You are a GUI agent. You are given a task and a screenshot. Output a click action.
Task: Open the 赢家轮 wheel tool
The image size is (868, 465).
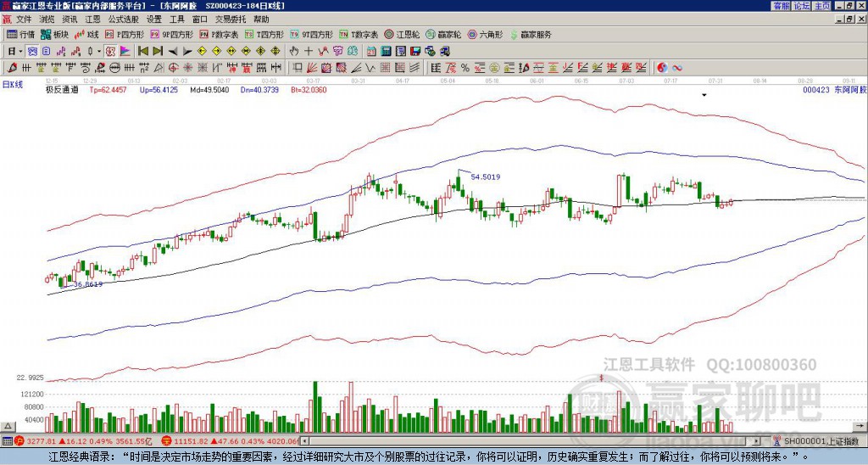tap(443, 34)
